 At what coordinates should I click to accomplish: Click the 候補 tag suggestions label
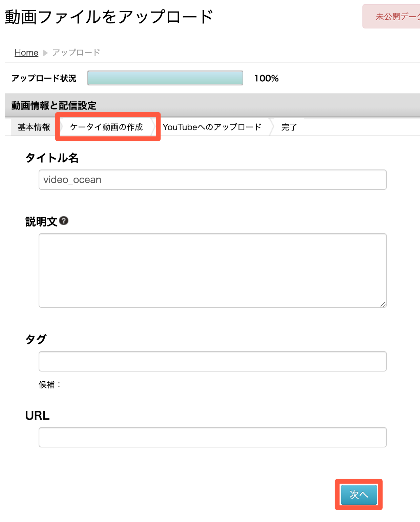(49, 385)
